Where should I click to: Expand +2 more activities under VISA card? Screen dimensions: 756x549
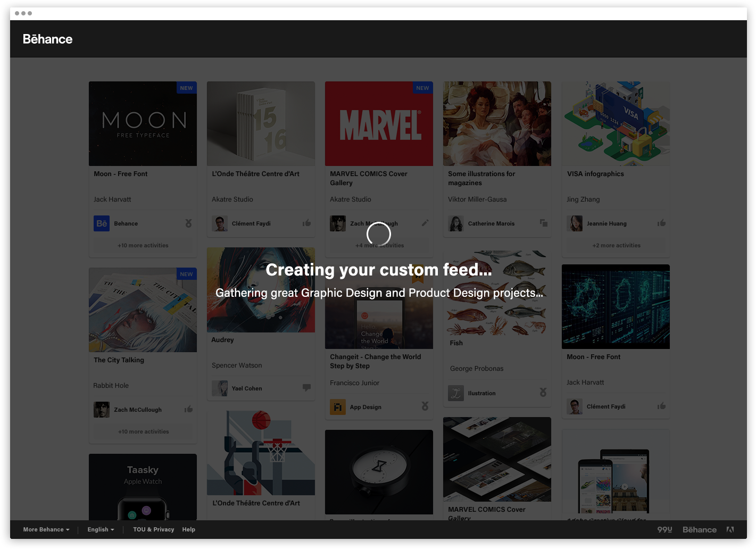coord(616,245)
